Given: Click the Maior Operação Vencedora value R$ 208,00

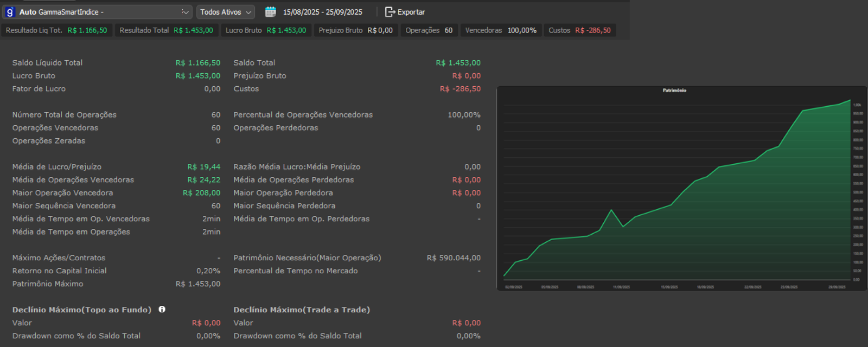Looking at the screenshot, I should [x=201, y=192].
